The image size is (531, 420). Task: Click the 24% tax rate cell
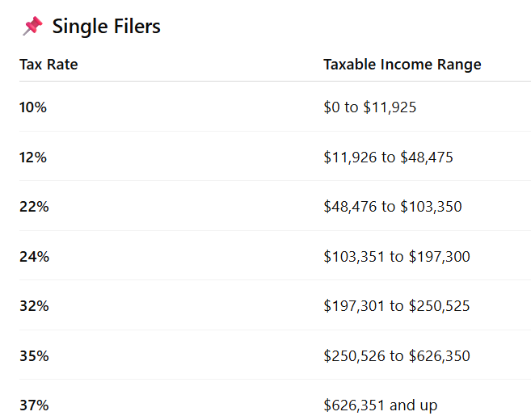pyautogui.click(x=34, y=257)
